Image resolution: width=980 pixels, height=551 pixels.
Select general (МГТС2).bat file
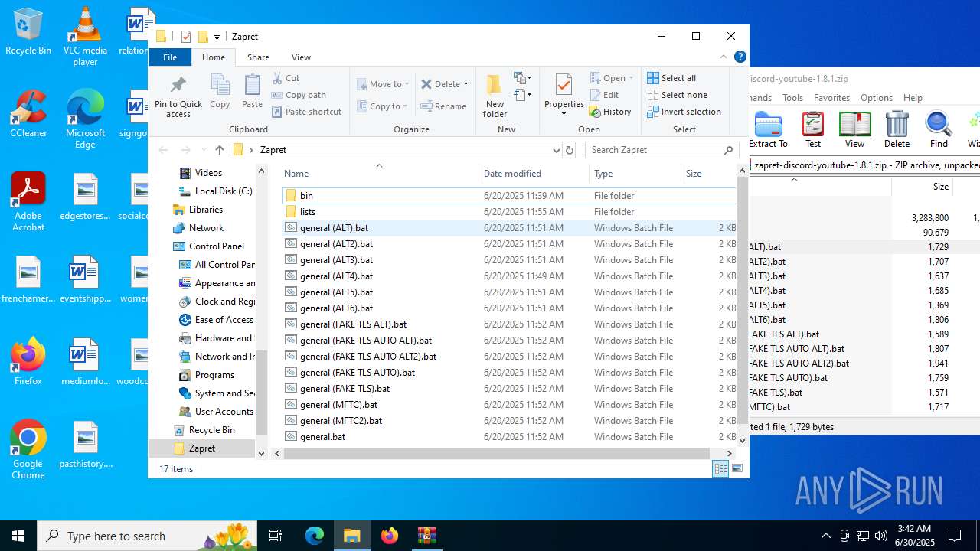point(509,421)
